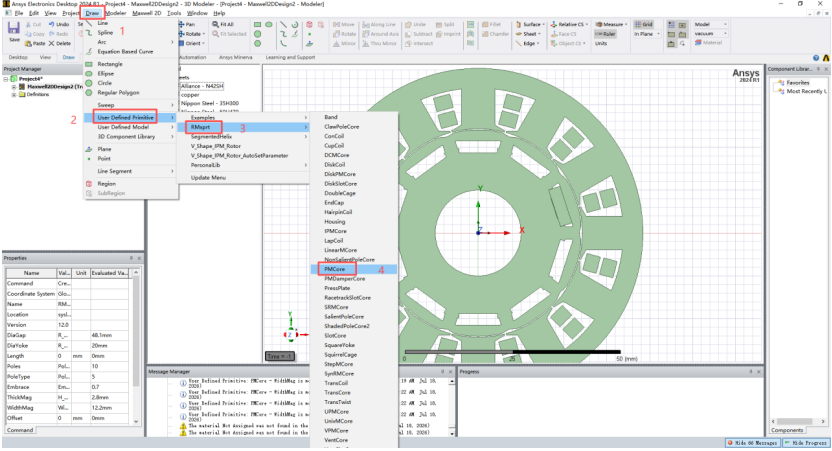Click the Surface tool icon

click(518, 24)
